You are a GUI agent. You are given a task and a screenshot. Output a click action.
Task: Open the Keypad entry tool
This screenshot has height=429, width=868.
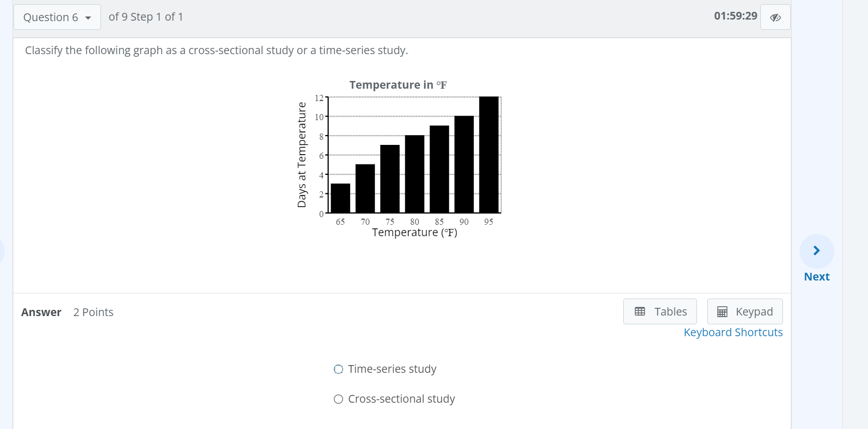[744, 311]
